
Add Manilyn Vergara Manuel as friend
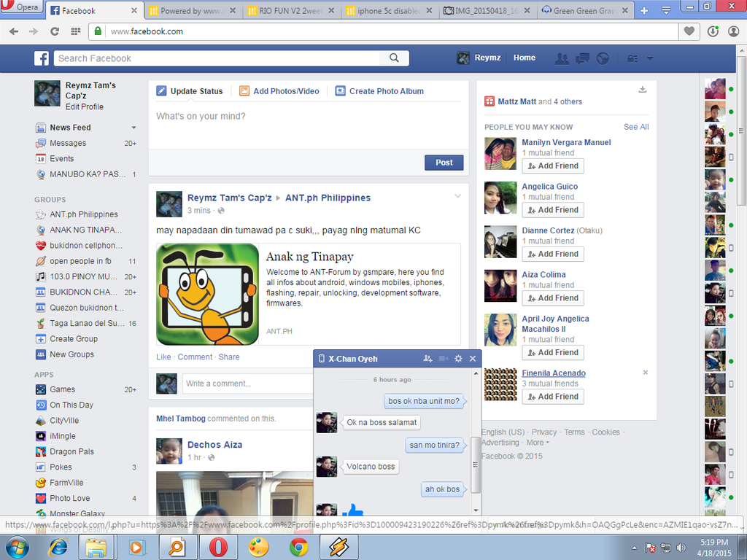tap(552, 166)
